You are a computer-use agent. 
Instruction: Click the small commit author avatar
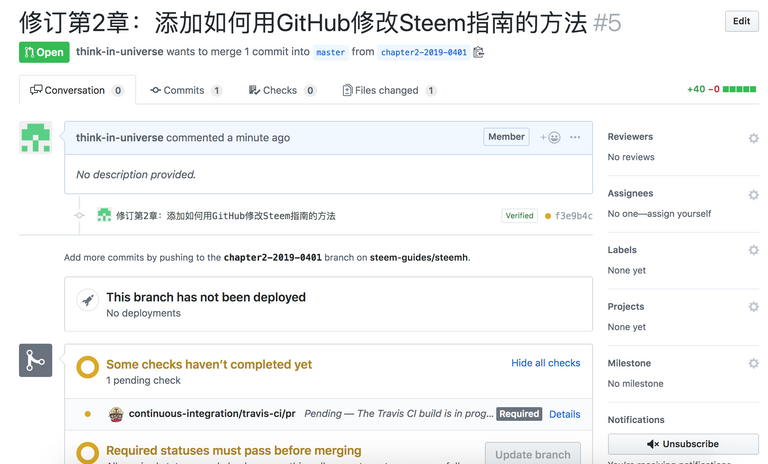[x=104, y=215]
